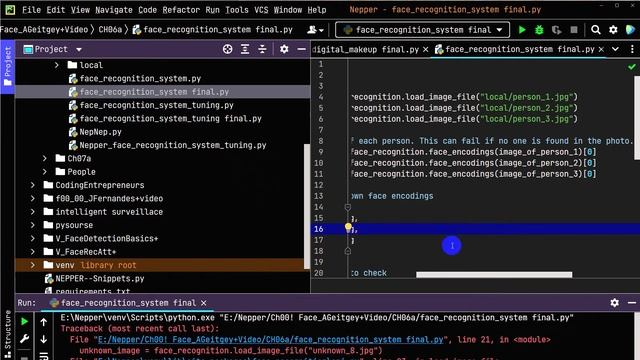
Task: Open Search Everywhere magnifier icon
Action: (596, 30)
